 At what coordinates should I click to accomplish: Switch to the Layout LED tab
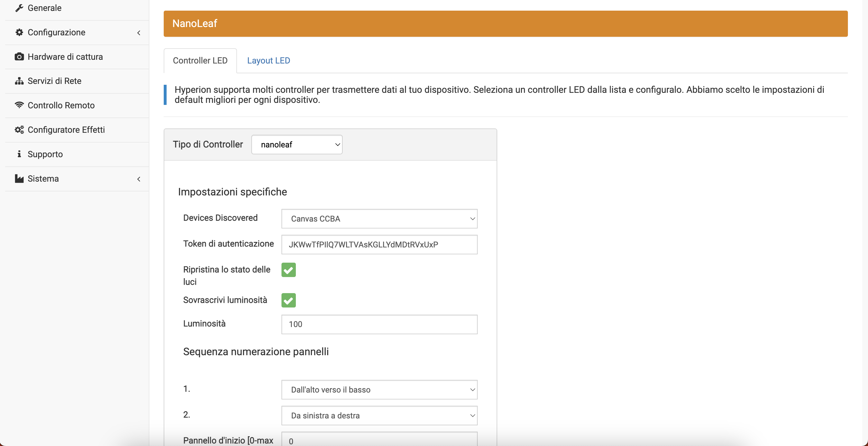click(269, 61)
